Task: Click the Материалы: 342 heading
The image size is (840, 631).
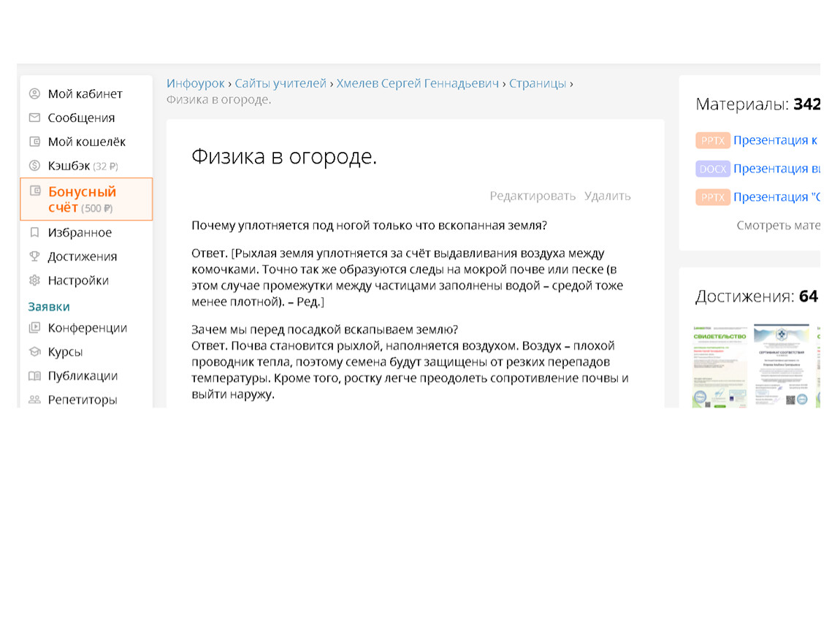Action: tap(758, 104)
